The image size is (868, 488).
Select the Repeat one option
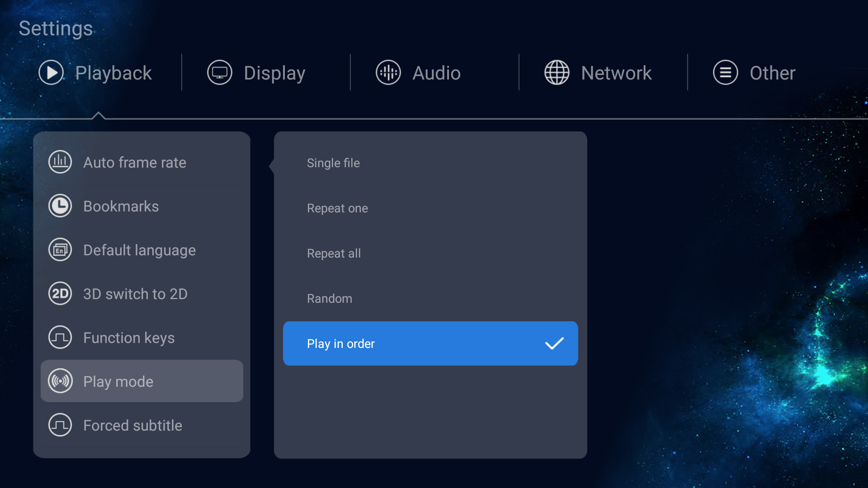point(430,208)
